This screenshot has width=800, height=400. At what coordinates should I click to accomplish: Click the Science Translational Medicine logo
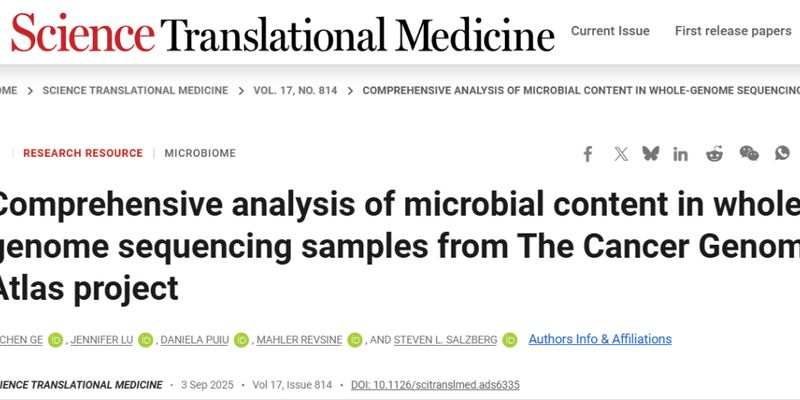coord(282,33)
